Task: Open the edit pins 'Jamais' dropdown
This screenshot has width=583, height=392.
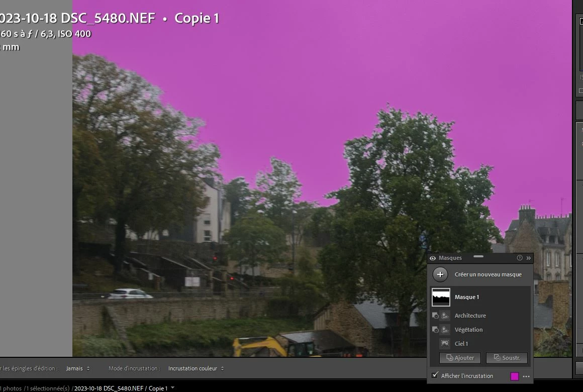Action: [x=78, y=368]
